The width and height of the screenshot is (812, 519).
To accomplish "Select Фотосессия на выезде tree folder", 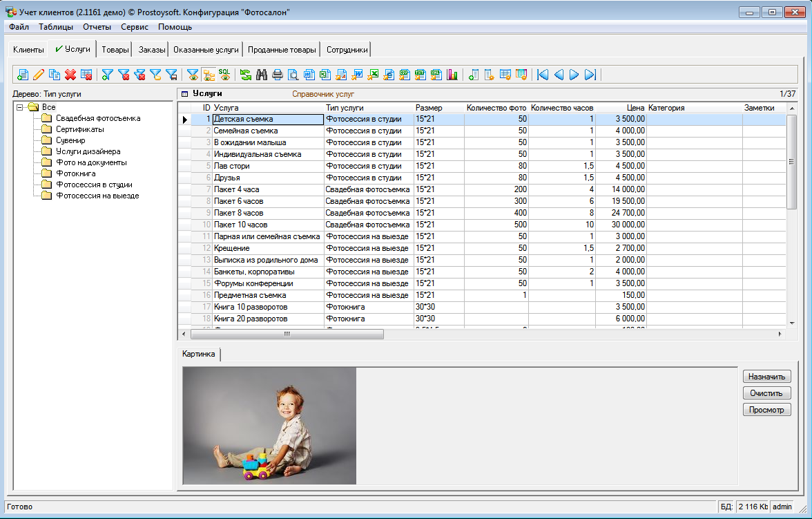I will [x=97, y=196].
